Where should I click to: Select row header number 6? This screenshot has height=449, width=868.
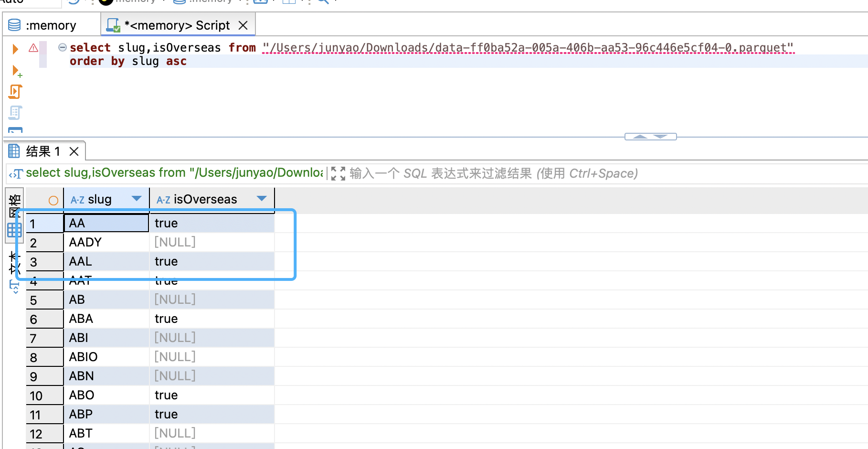(x=45, y=319)
